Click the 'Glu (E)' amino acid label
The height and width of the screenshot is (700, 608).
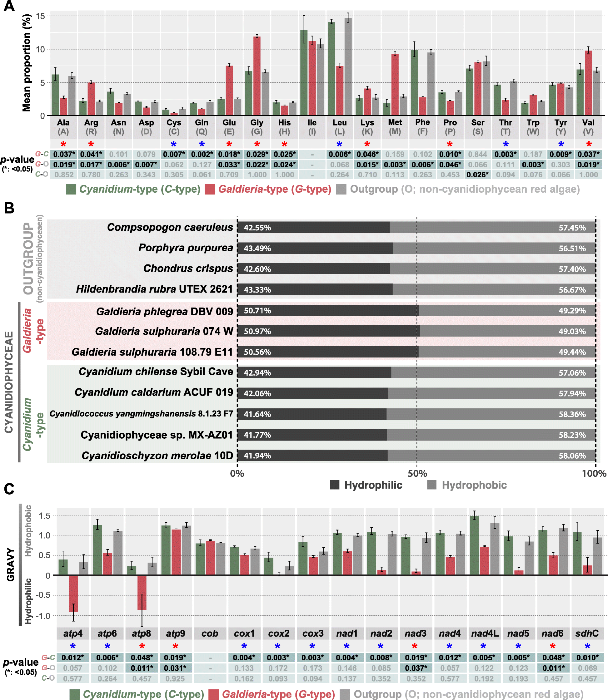(229, 127)
